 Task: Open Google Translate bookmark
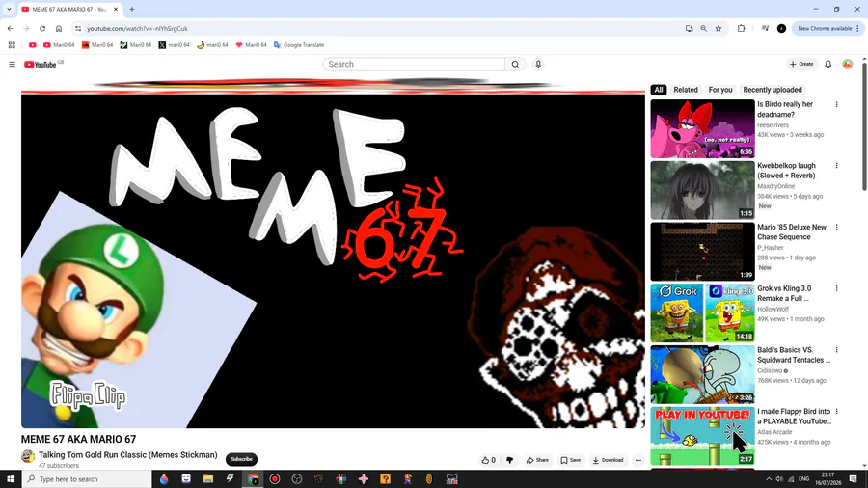299,45
